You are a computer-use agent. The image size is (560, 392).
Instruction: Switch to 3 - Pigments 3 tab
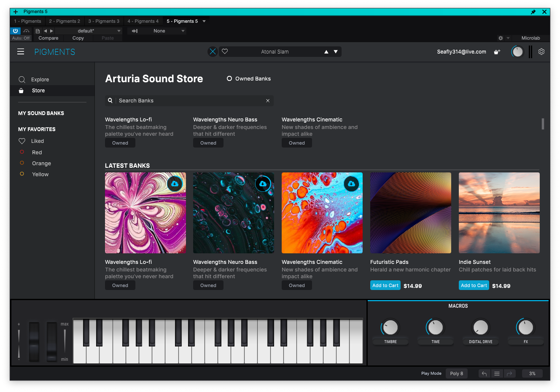(104, 21)
